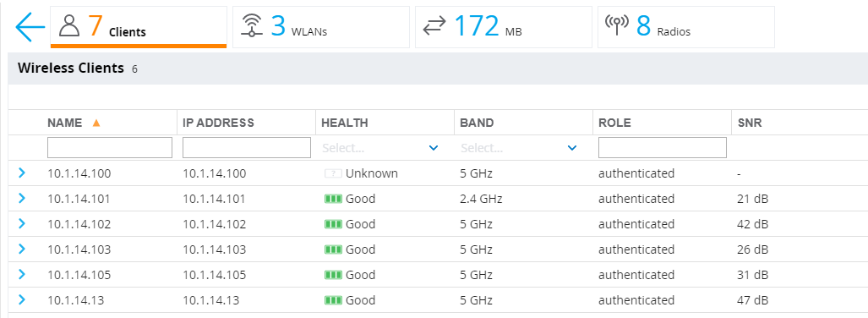Click the Radios antenna icon

[617, 25]
